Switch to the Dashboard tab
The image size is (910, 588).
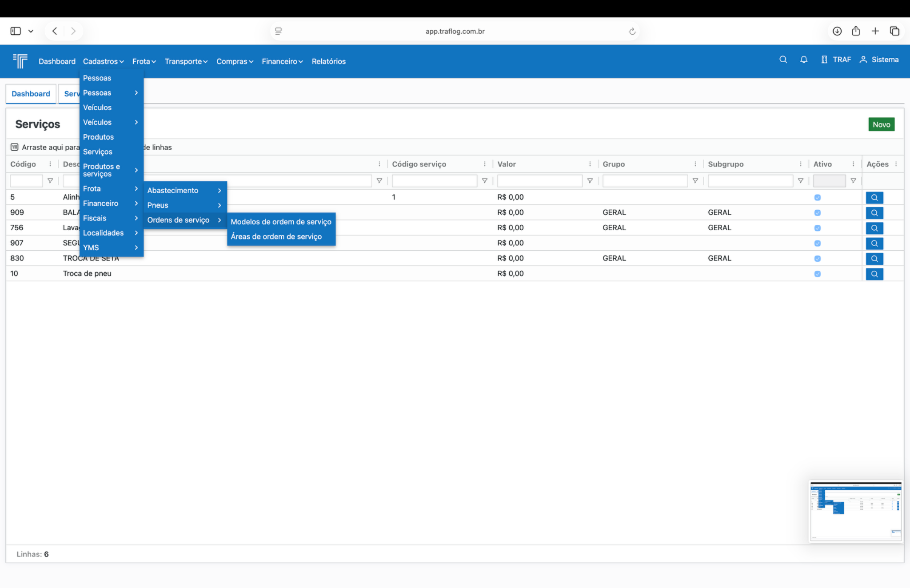(x=31, y=94)
